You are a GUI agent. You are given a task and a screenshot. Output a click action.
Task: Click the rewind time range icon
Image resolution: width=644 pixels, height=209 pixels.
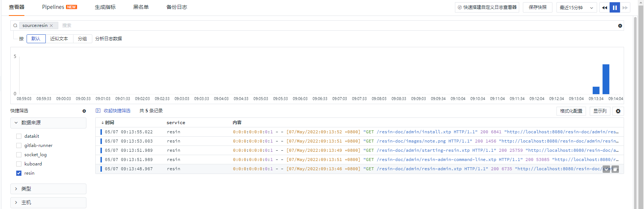[604, 7]
